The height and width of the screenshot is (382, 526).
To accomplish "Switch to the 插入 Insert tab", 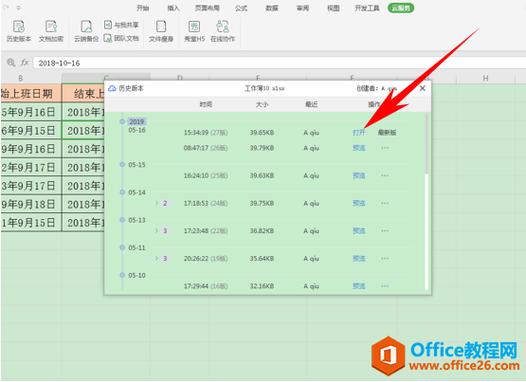I will (173, 8).
